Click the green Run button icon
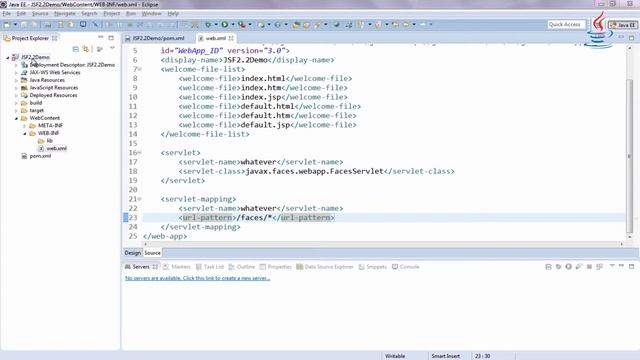This screenshot has height=360, width=640. tap(224, 24)
